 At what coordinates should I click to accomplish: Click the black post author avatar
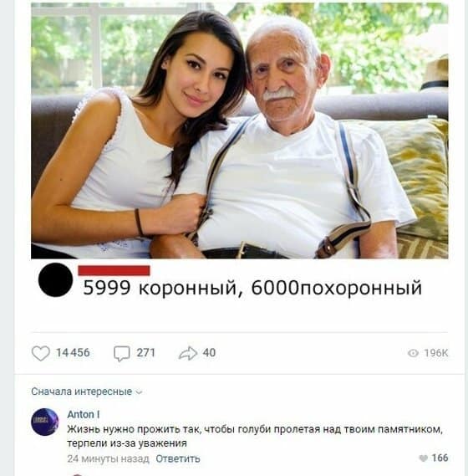(x=55, y=279)
